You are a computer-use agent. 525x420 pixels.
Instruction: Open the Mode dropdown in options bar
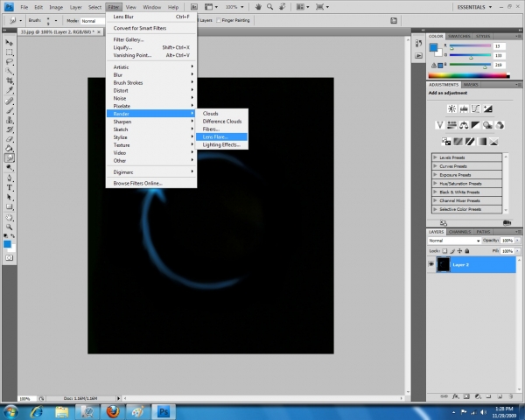(93, 21)
